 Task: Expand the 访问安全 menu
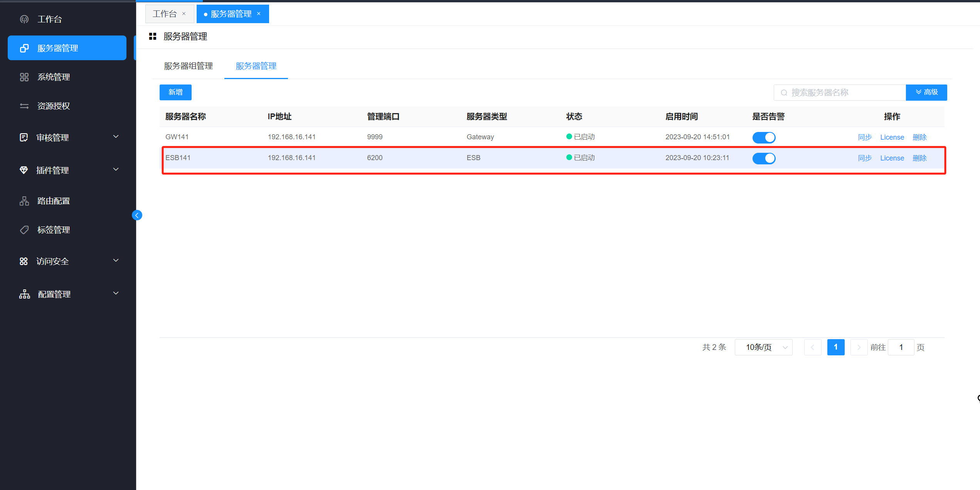(116, 261)
